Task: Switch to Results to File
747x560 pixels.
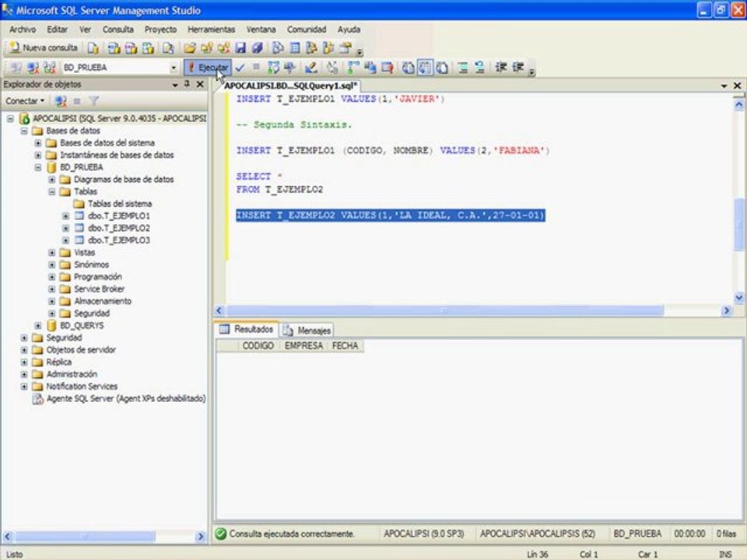Action: tap(442, 68)
